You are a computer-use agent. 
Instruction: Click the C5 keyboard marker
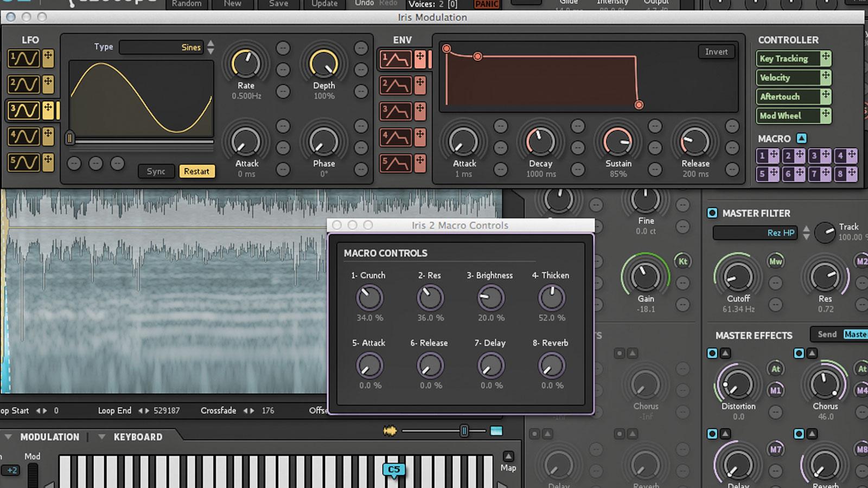394,470
